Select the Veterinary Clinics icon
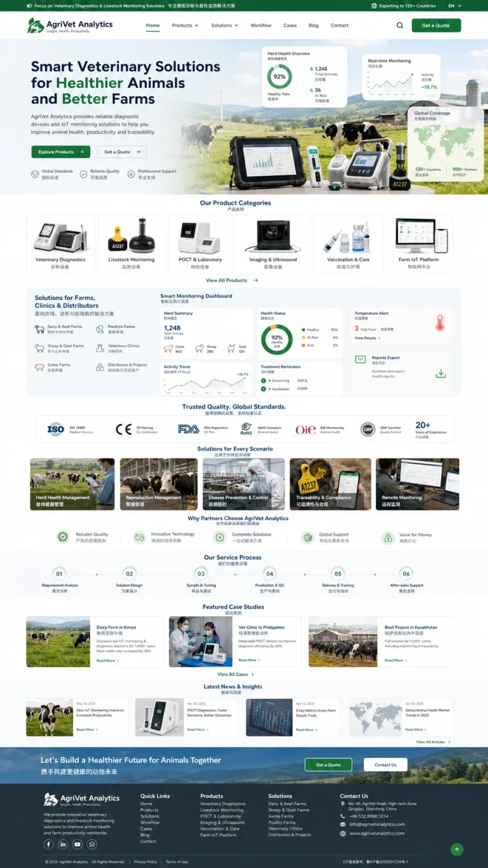Image resolution: width=488 pixels, height=868 pixels. tap(101, 348)
